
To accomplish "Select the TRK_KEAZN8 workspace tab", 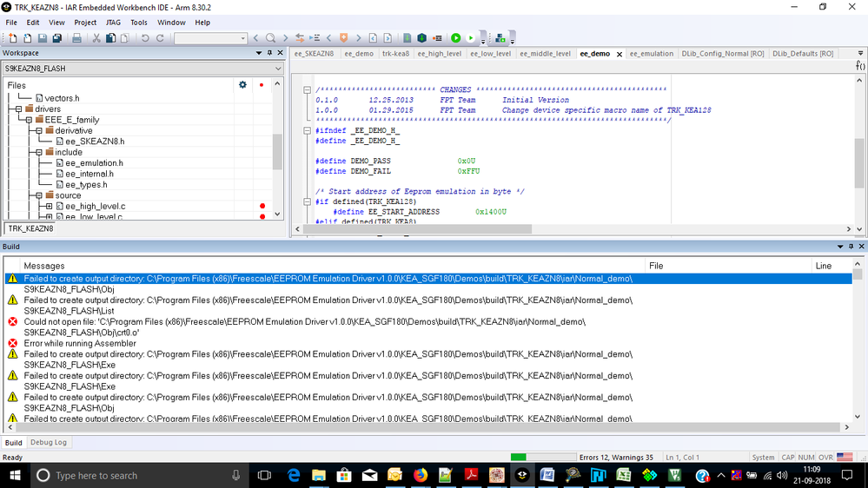I will point(30,228).
